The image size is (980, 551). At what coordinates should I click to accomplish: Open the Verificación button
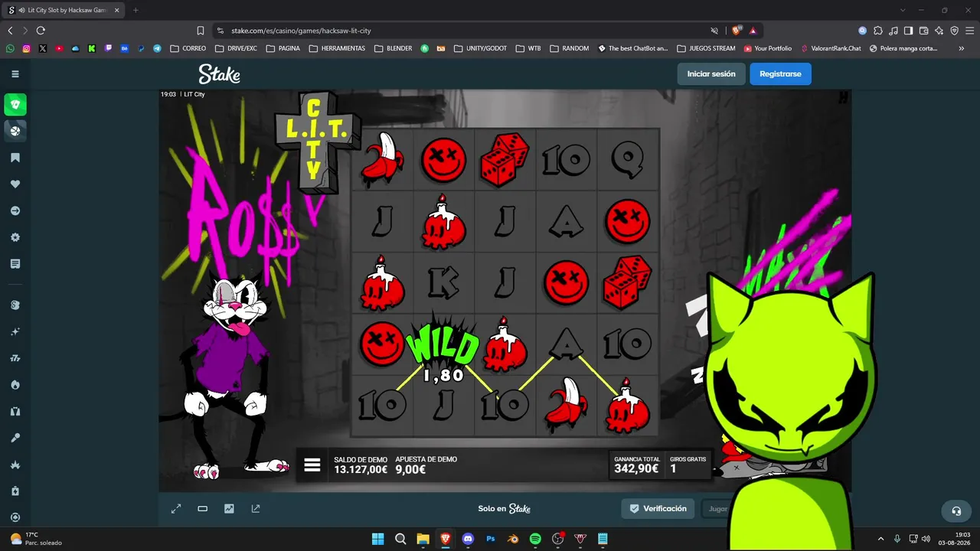click(658, 509)
